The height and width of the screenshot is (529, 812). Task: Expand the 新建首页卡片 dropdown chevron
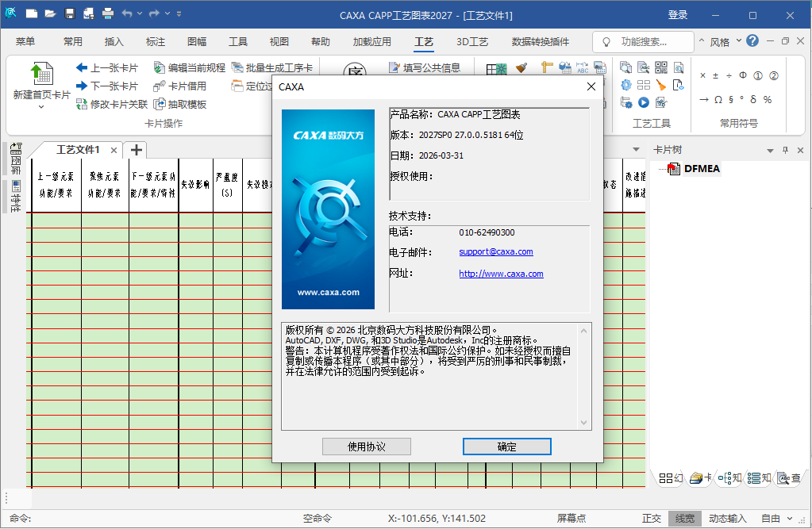click(x=41, y=107)
